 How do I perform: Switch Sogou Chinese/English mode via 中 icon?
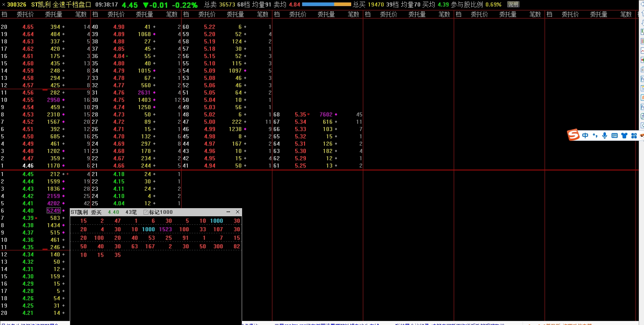click(585, 136)
